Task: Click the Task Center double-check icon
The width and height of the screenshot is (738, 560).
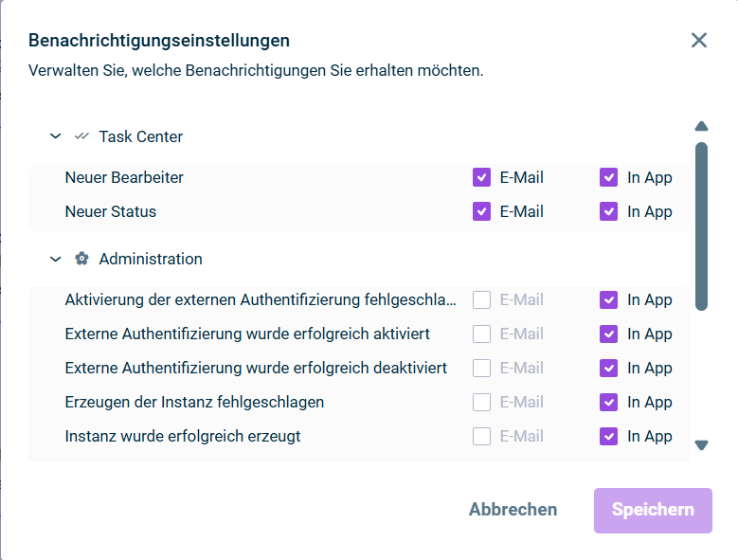Action: coord(81,136)
